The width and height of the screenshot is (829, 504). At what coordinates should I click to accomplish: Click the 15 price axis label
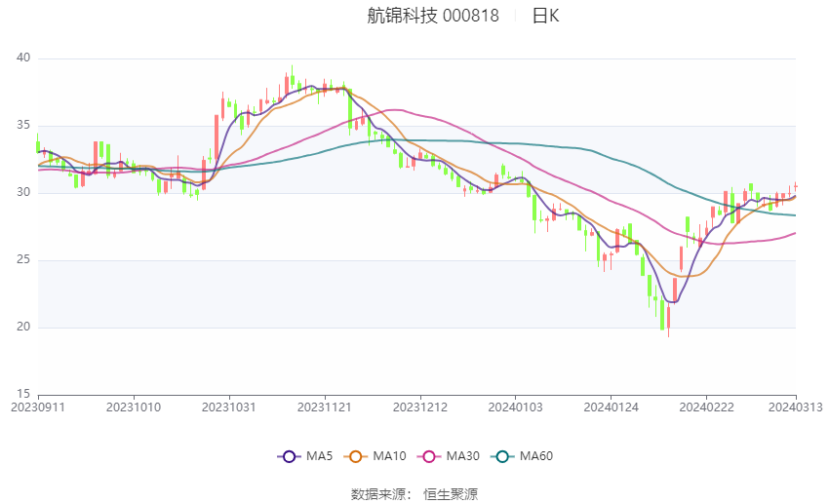click(x=23, y=394)
